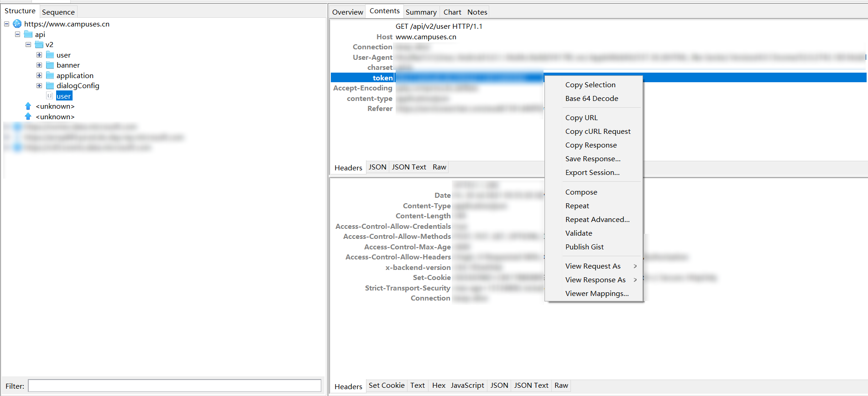Open the Overview tab
This screenshot has height=396, width=868.
[x=348, y=12]
